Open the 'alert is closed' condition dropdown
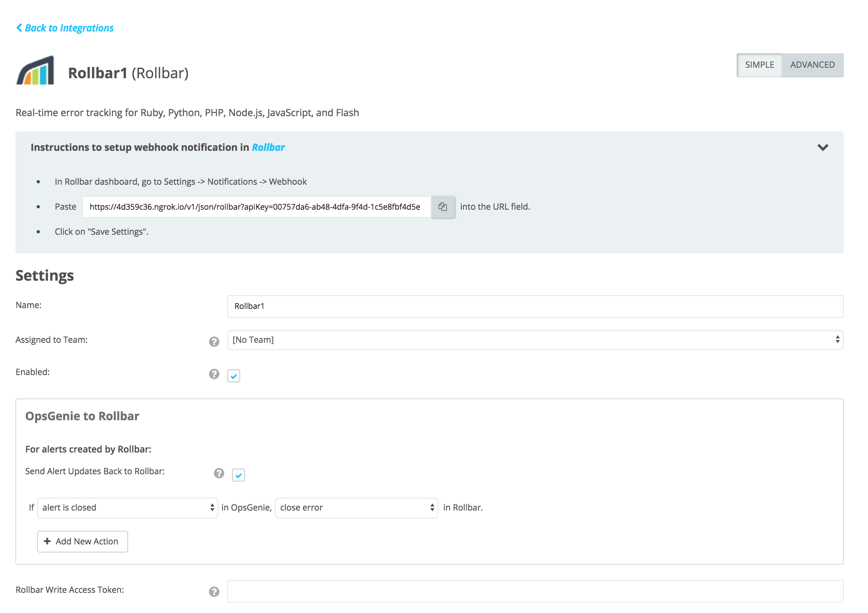The height and width of the screenshot is (613, 868). tap(127, 508)
